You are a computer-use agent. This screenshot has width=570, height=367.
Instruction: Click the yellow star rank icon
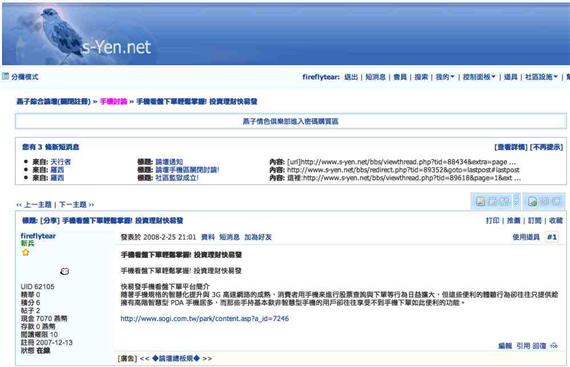coord(25,252)
